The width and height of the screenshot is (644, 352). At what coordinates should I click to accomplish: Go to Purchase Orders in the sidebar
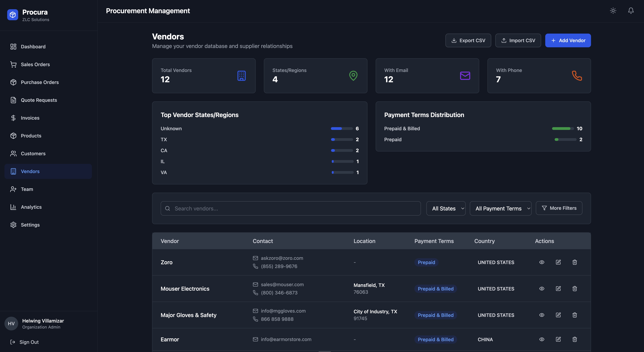[40, 82]
